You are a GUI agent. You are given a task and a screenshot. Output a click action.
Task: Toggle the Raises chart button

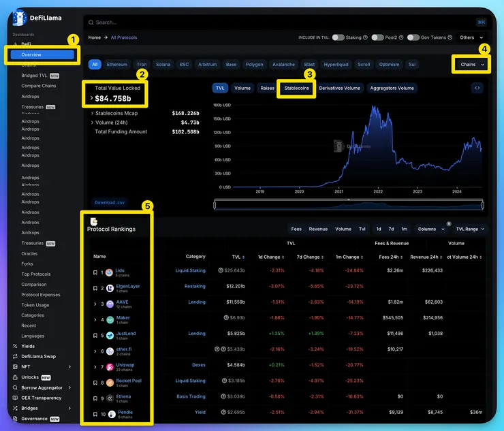tap(268, 88)
